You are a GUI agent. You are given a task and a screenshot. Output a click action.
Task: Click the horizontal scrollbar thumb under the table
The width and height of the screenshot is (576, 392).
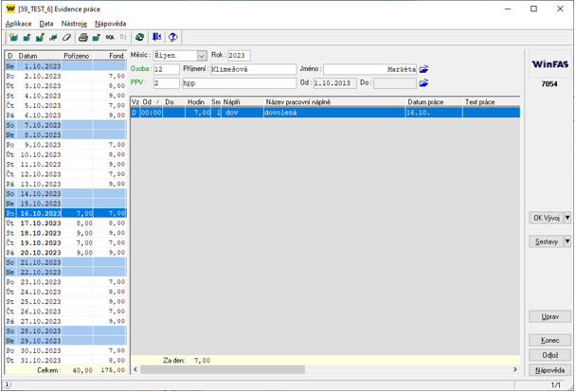[223, 369]
